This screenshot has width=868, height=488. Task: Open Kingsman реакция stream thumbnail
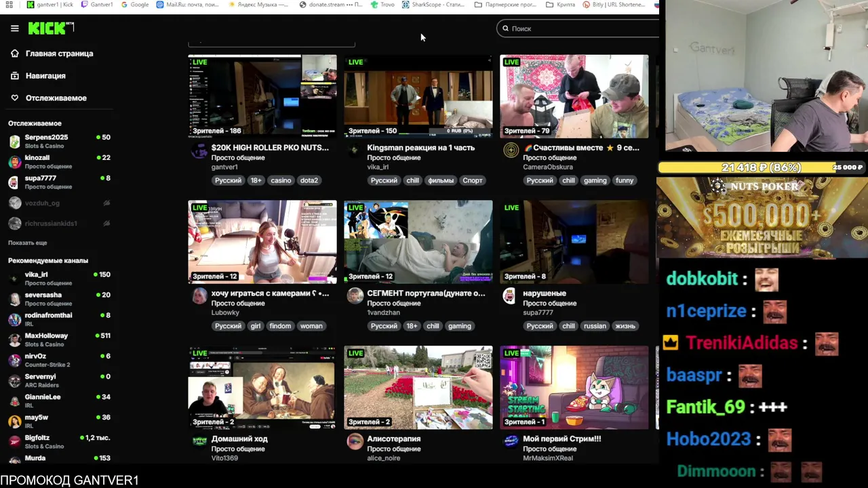click(x=418, y=96)
